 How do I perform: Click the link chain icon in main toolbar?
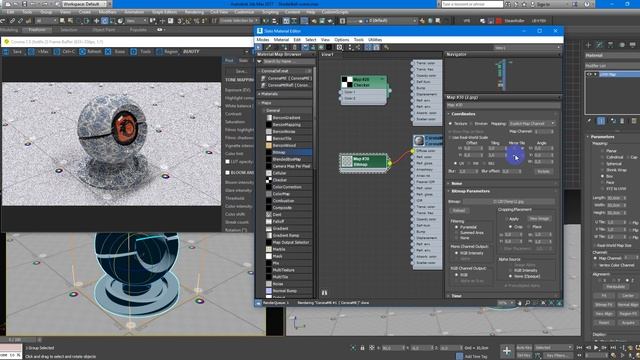pyautogui.click(x=12, y=21)
